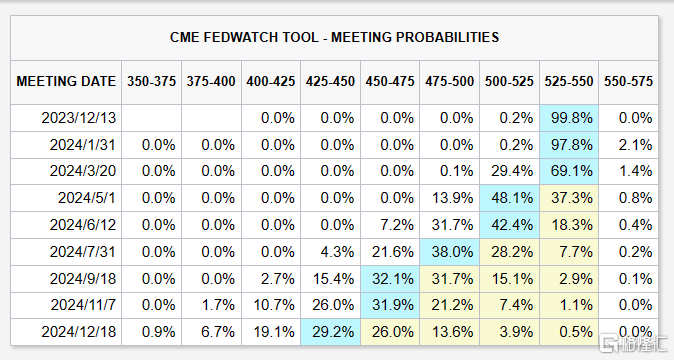Click the CME FEDWATCH TOOL title heading
The image size is (674, 360).
(x=334, y=37)
